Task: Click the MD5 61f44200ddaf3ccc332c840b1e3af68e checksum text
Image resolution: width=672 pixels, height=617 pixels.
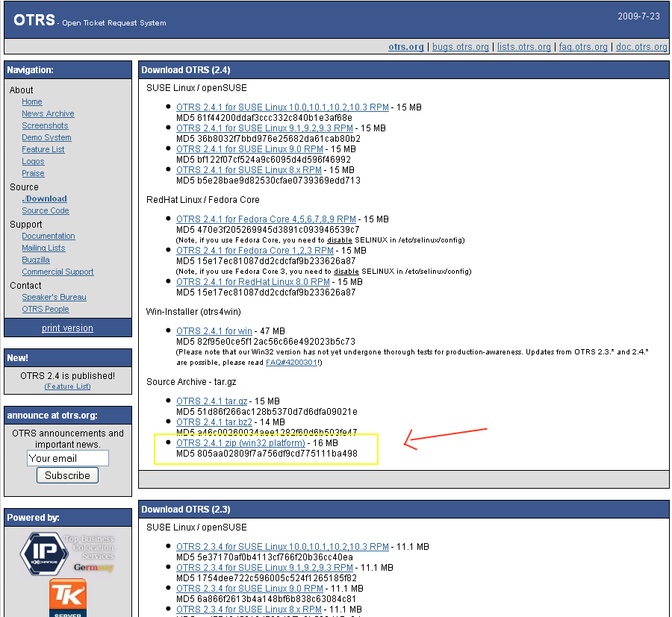Action: pyautogui.click(x=264, y=118)
